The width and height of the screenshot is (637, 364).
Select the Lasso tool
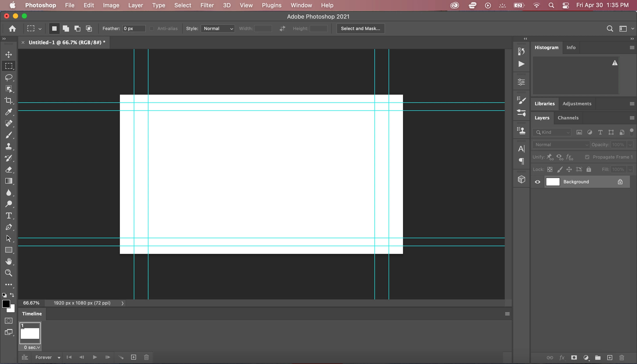point(8,77)
